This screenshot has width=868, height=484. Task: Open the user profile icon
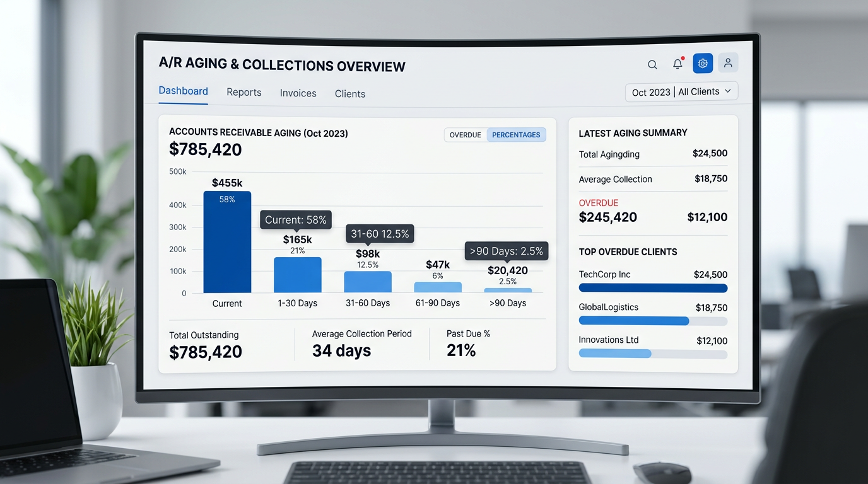click(x=728, y=63)
